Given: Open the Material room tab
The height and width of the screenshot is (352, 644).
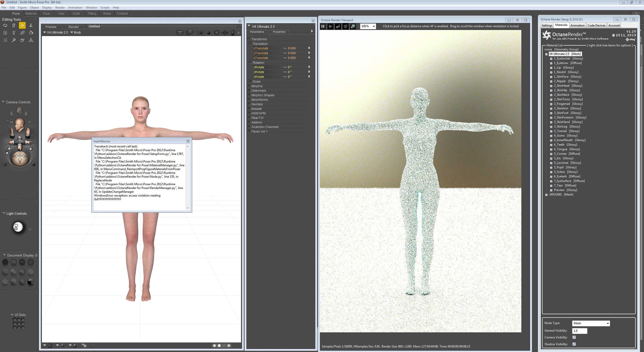Looking at the screenshot, I should click(x=31, y=14).
